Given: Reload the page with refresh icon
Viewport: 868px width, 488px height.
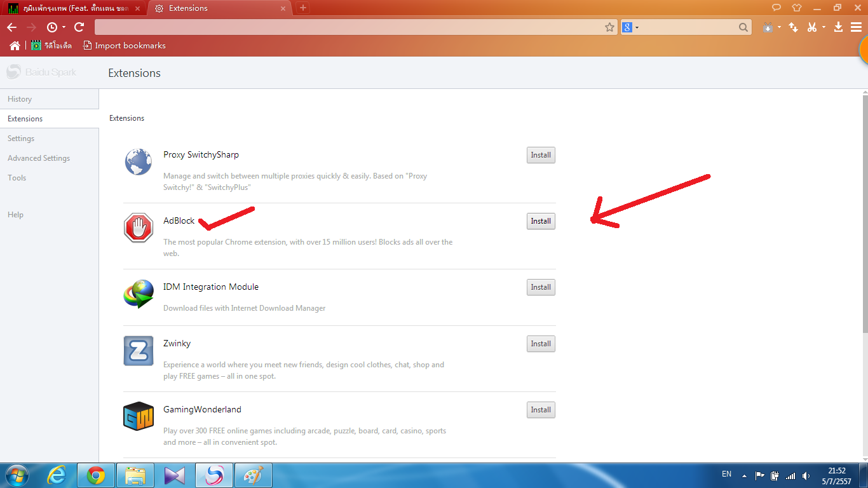Looking at the screenshot, I should [x=79, y=27].
